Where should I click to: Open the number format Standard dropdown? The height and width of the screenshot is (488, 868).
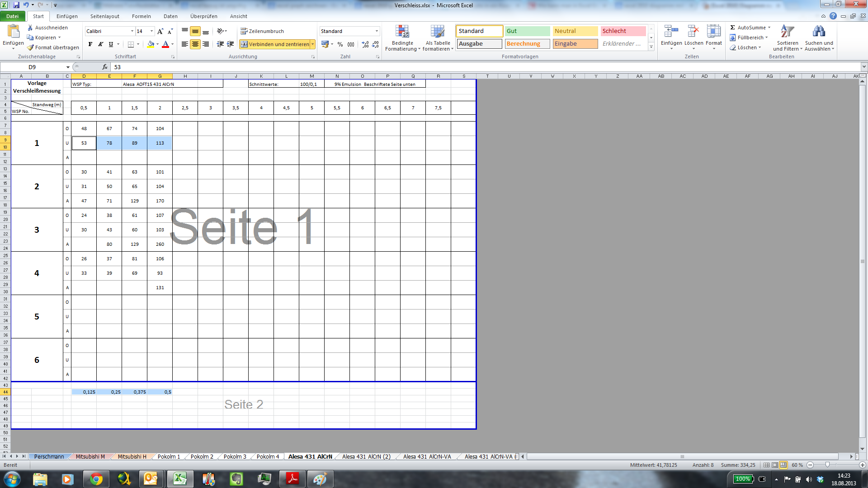[376, 31]
